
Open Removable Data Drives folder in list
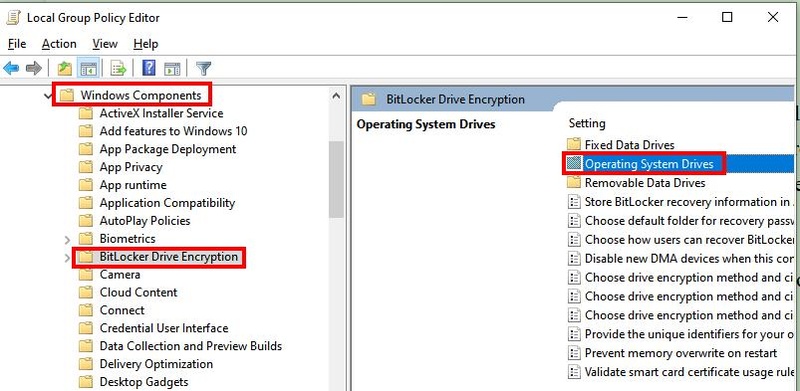(645, 183)
